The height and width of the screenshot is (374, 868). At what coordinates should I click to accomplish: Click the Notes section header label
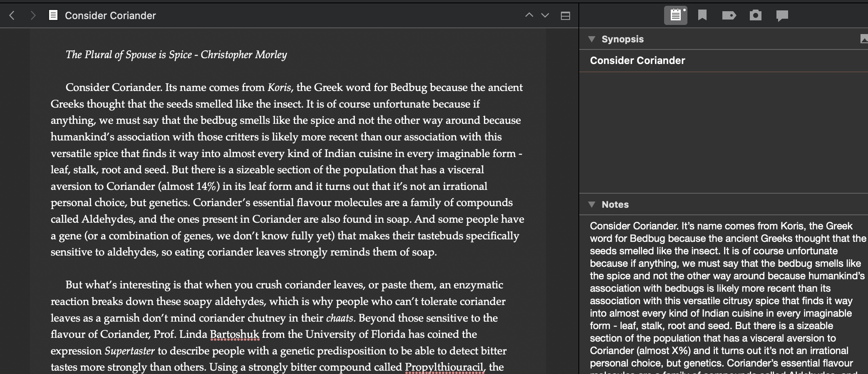615,204
